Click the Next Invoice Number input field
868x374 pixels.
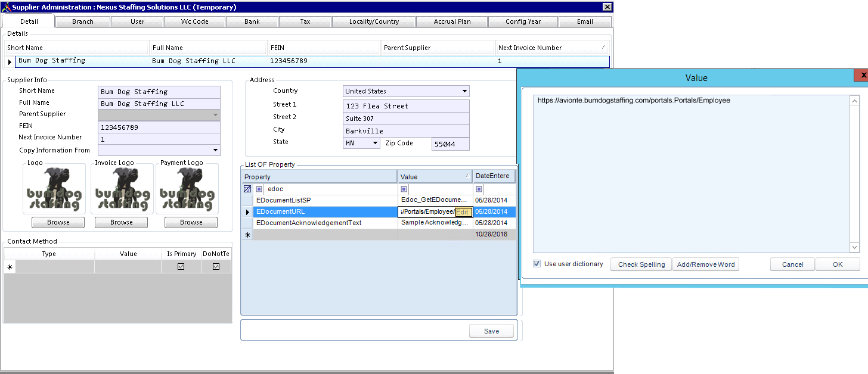pyautogui.click(x=159, y=139)
